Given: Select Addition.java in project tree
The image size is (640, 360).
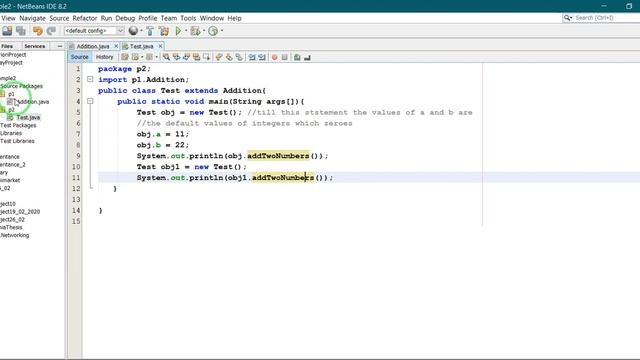Looking at the screenshot, I should pyautogui.click(x=33, y=102).
